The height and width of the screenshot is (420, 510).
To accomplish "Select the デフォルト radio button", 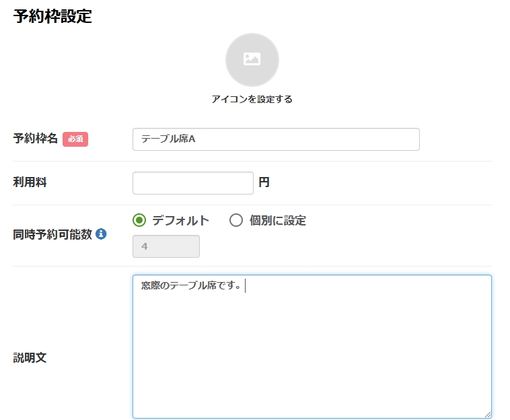I will click(139, 220).
